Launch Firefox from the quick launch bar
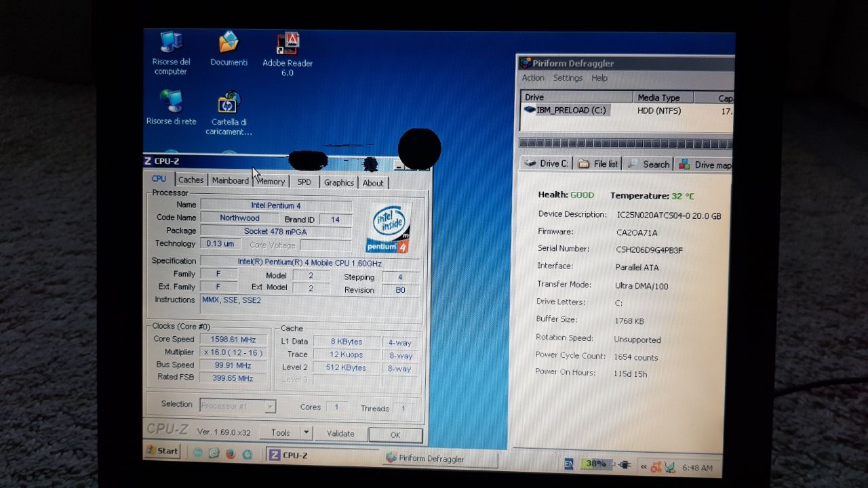This screenshot has width=868, height=488. [x=230, y=453]
